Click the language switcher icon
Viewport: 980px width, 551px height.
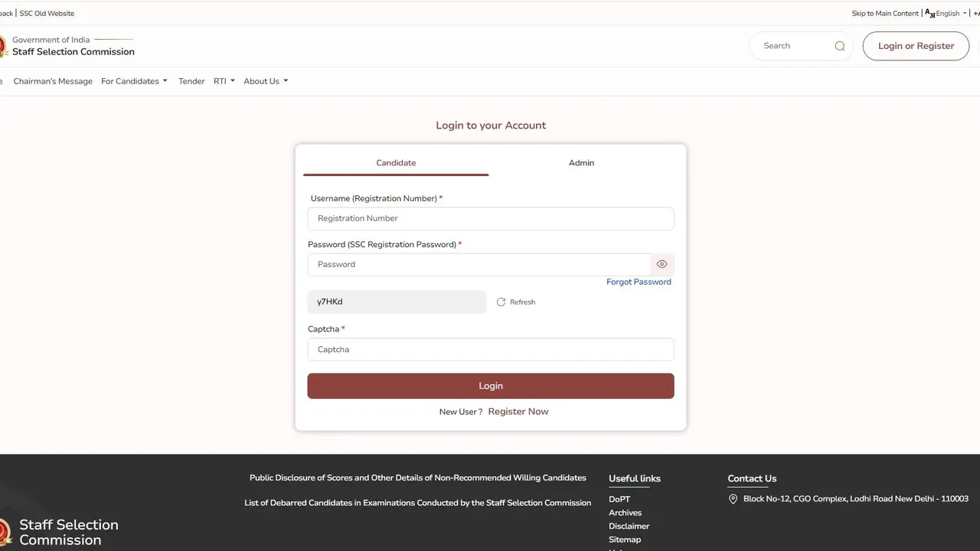(x=929, y=13)
